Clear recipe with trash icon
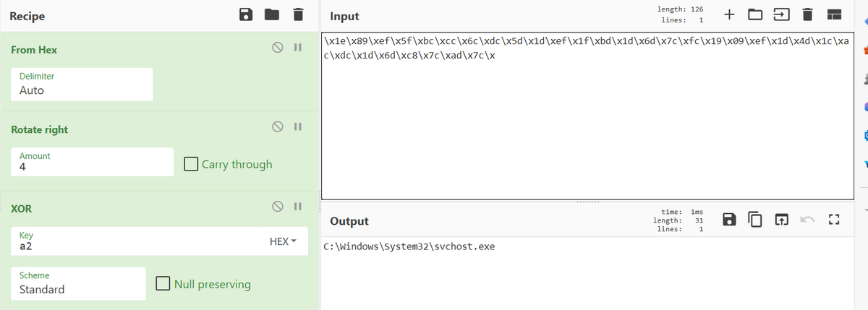 coord(297,14)
